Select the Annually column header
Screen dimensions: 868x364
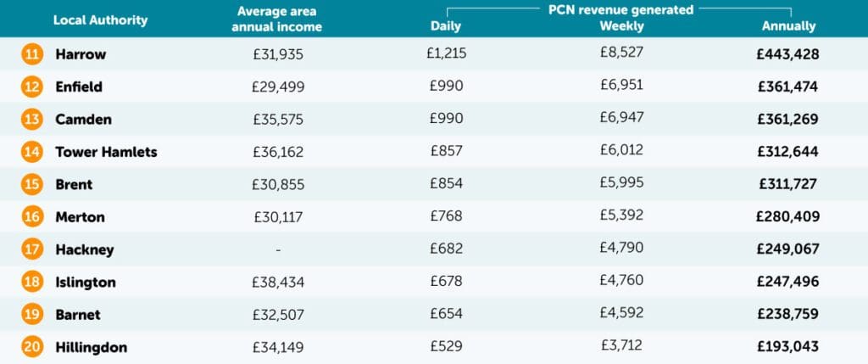788,26
